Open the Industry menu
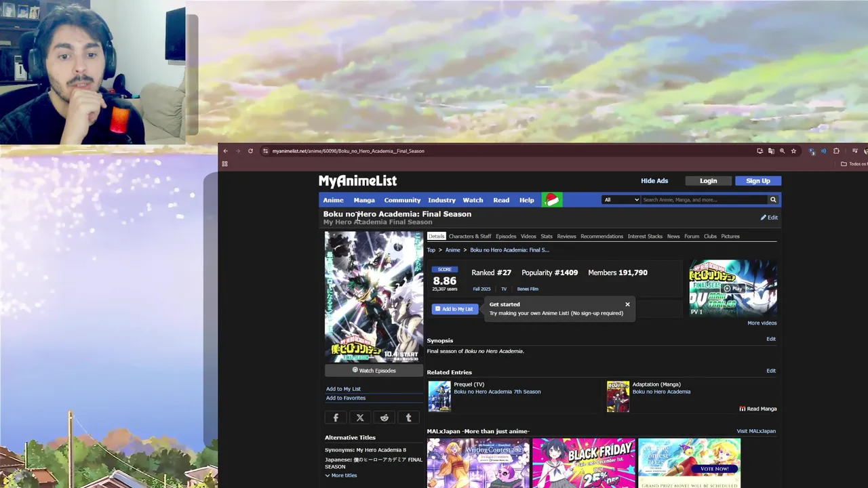Viewport: 868px width, 488px height. coord(441,200)
